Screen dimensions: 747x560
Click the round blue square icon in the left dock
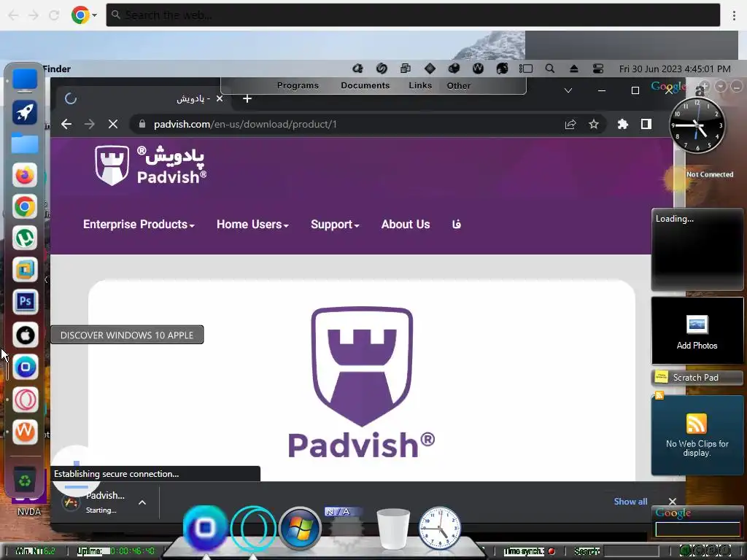pos(25,367)
